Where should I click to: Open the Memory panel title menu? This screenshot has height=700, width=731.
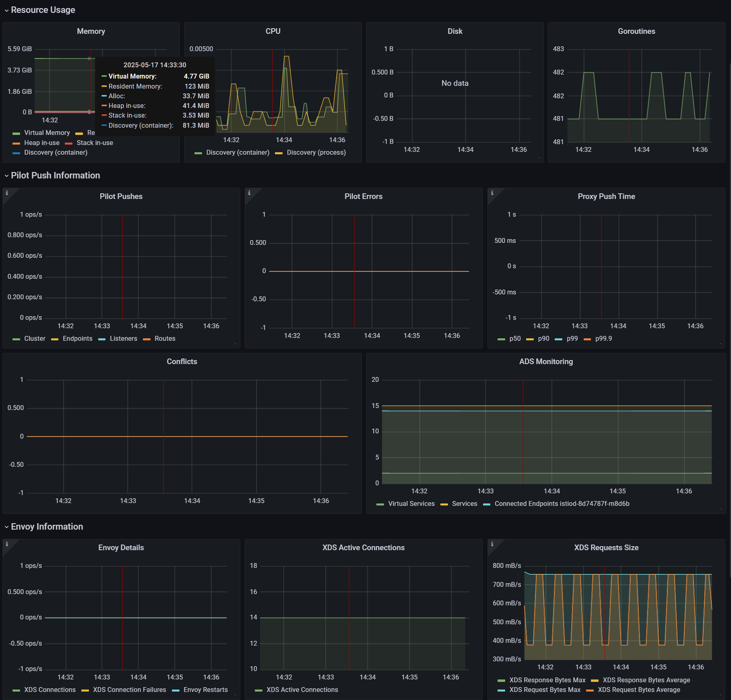click(91, 31)
